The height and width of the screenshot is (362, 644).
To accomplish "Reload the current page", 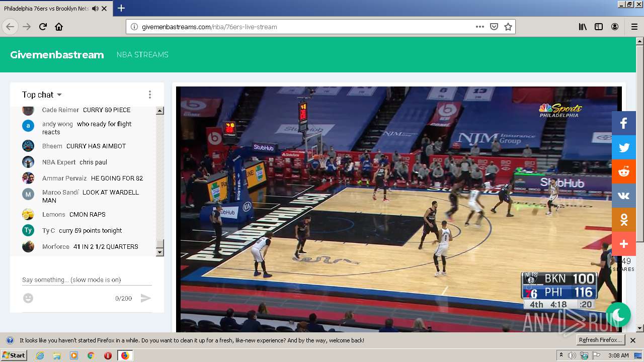I will (43, 27).
